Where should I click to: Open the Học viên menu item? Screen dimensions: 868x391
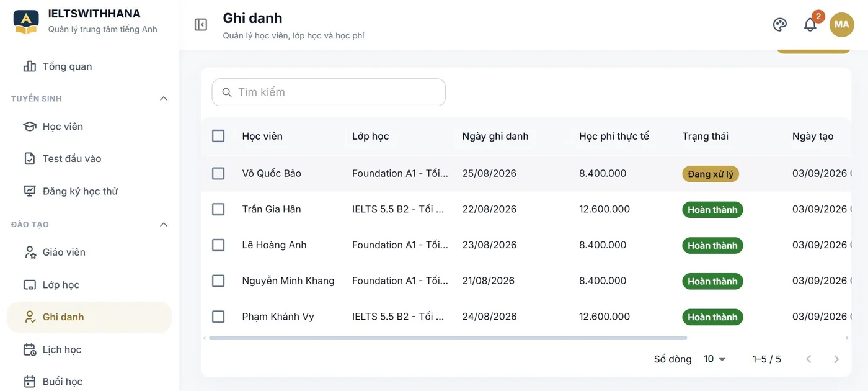pos(89,127)
